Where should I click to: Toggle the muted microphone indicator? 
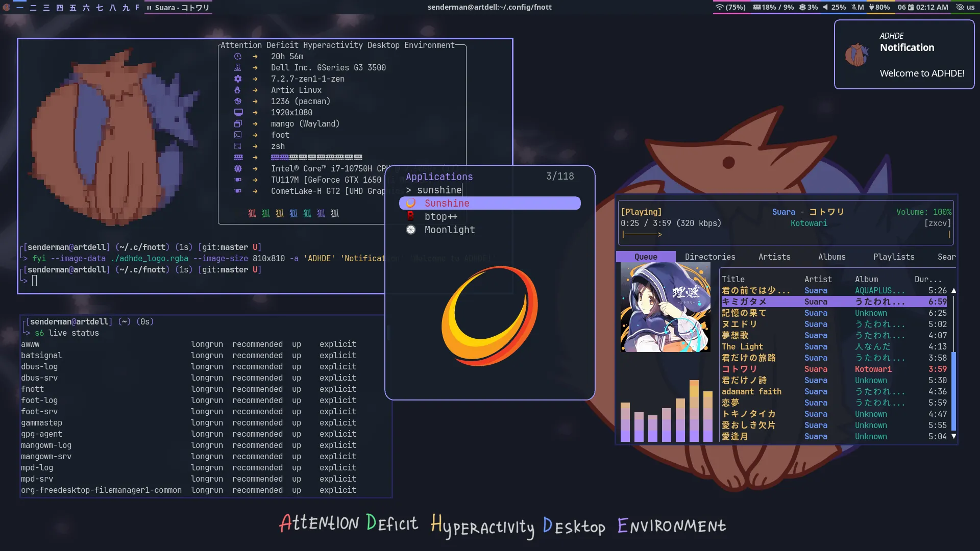point(858,7)
